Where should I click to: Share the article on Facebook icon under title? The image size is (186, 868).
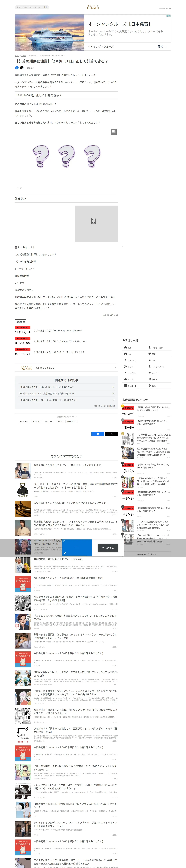17,68
